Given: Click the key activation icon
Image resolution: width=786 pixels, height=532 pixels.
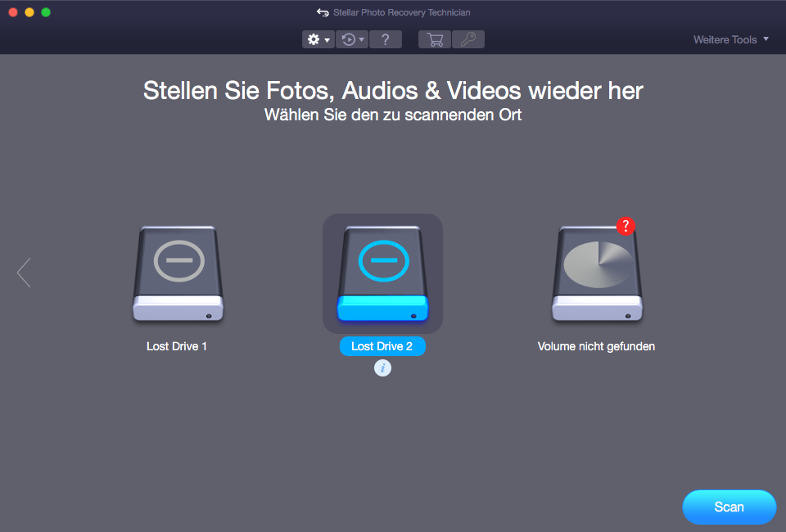Looking at the screenshot, I should tap(468, 39).
